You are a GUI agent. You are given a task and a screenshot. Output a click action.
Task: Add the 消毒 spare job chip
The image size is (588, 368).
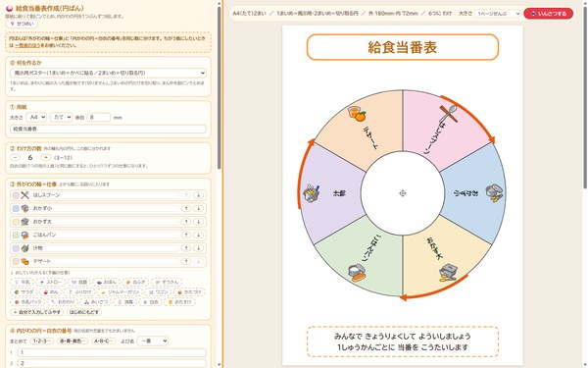125,302
